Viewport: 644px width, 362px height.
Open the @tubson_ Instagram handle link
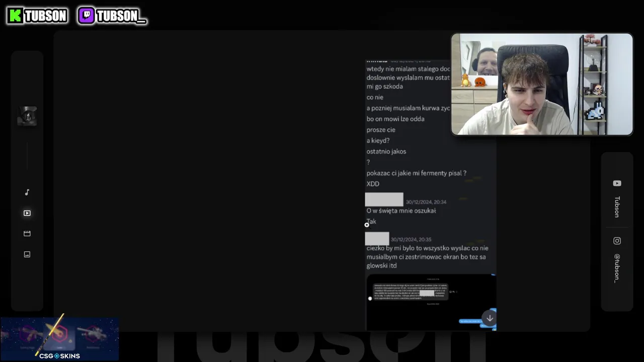coord(617,268)
